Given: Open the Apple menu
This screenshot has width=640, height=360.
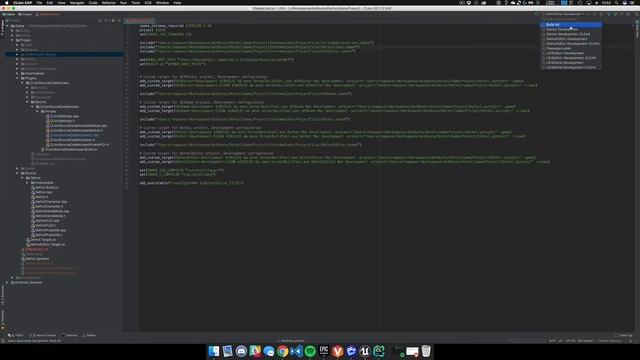Looking at the screenshot, I should point(7,3).
